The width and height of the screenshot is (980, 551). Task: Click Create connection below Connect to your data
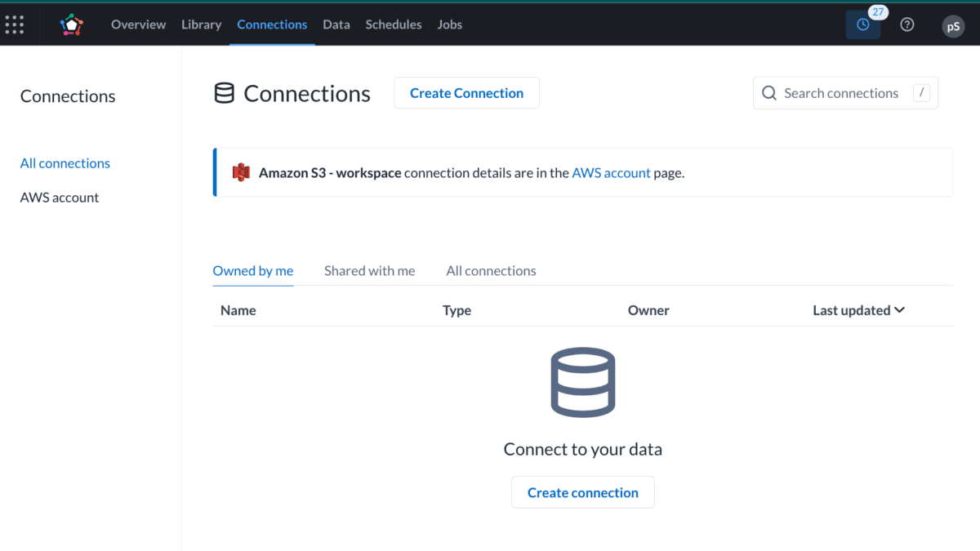point(582,491)
